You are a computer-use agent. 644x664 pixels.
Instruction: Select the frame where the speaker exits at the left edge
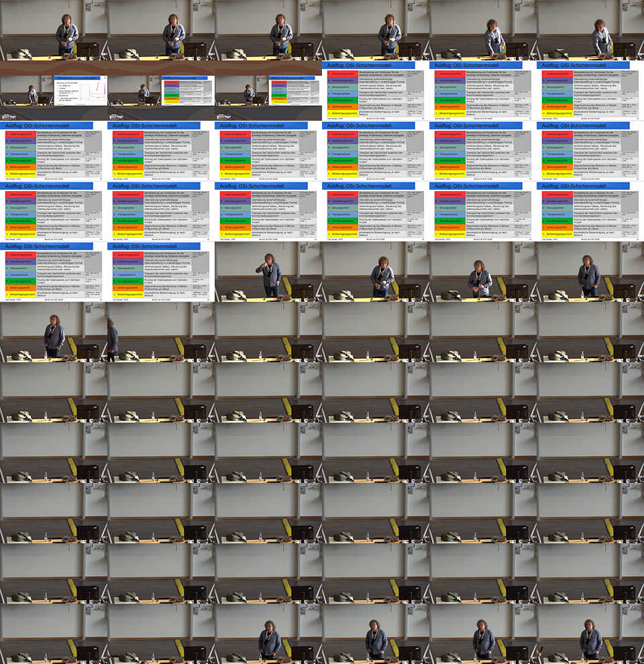click(161, 332)
